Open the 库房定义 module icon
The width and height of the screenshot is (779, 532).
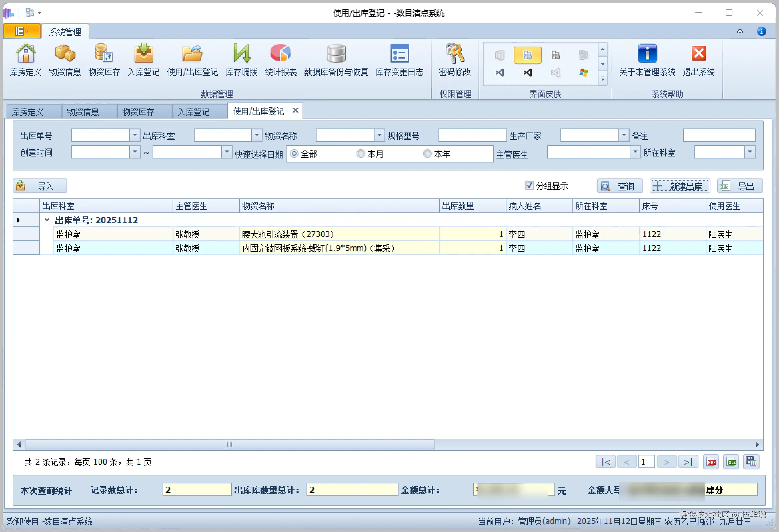pyautogui.click(x=26, y=60)
